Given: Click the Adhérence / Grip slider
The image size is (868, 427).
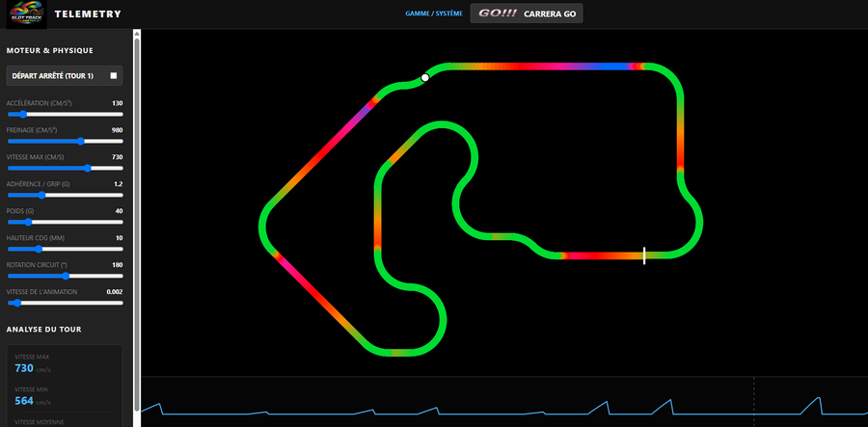Looking at the screenshot, I should pos(66,196).
